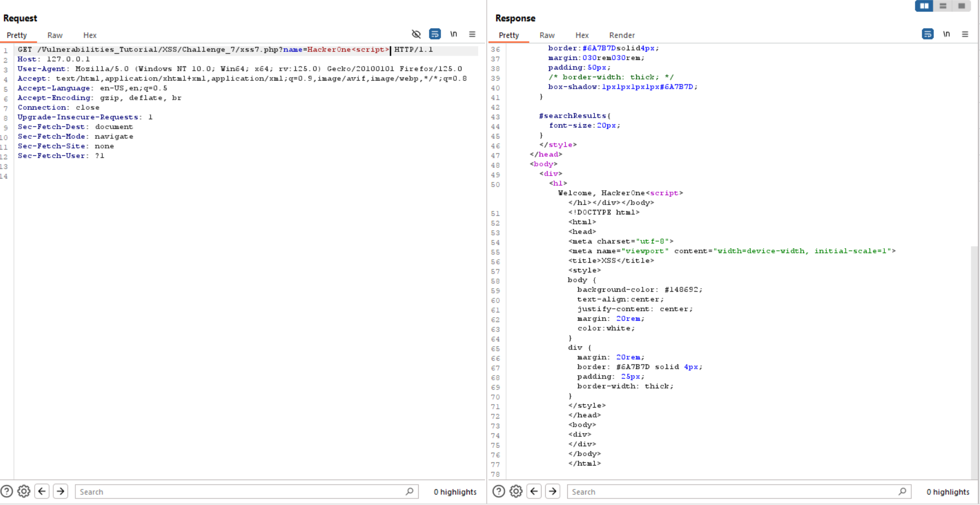
Task: Click the Sec-Fetch-Dest: document header
Action: point(75,127)
